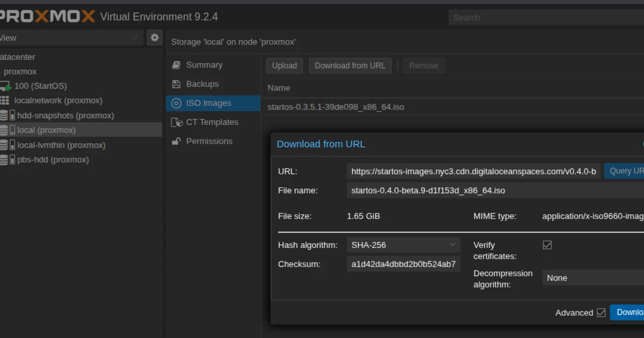Screen dimensions: 644x338
Task: Click the VM 100 (StartOS) monitor icon
Action: click(x=5, y=86)
